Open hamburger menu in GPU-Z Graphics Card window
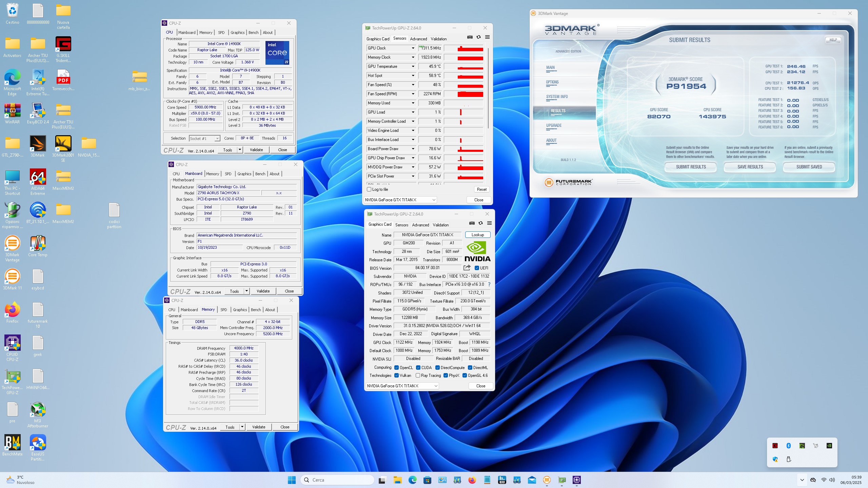This screenshot has height=488, width=868. tap(489, 223)
